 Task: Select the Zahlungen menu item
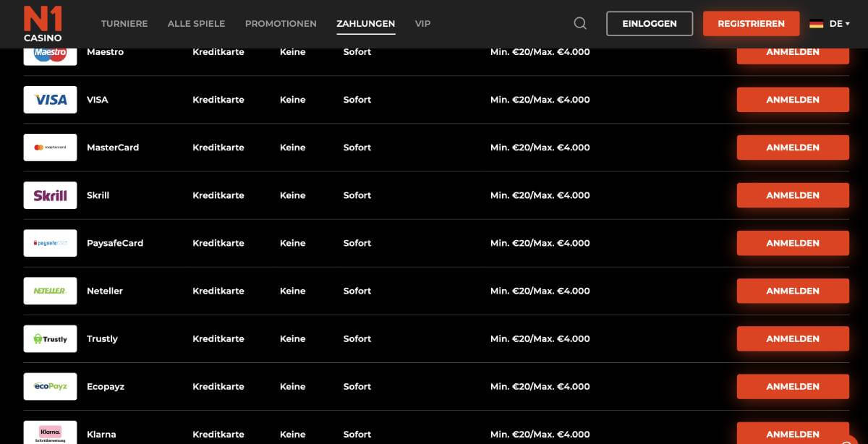(366, 24)
